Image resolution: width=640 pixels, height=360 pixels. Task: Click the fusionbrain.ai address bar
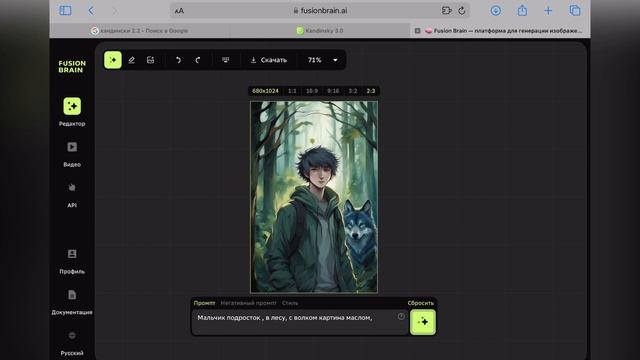[x=320, y=11]
